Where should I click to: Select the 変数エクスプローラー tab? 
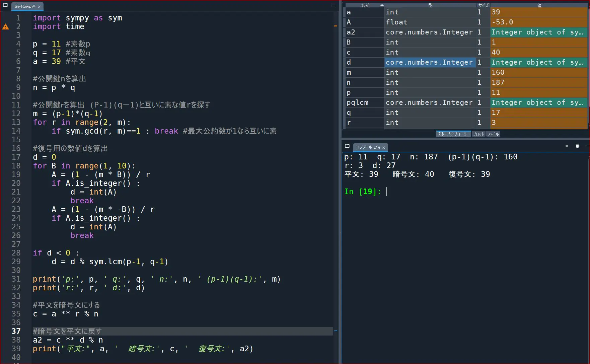(453, 134)
